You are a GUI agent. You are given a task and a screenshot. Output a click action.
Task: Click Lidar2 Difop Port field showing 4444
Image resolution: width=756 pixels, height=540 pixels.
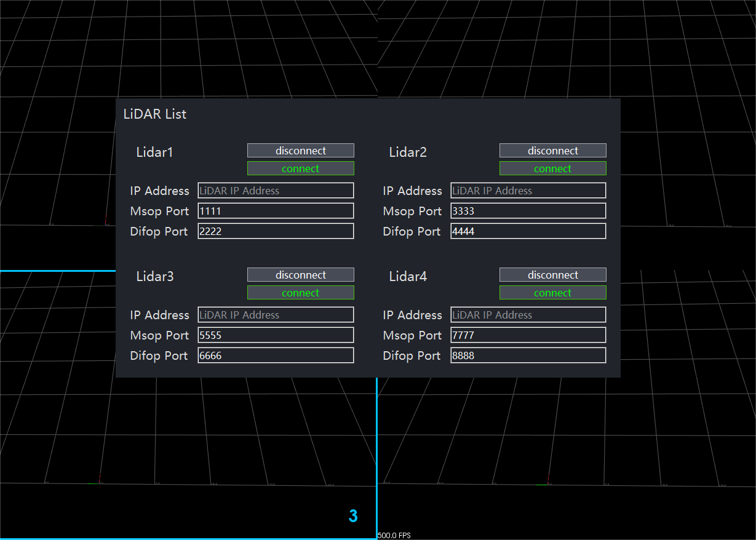click(x=528, y=231)
